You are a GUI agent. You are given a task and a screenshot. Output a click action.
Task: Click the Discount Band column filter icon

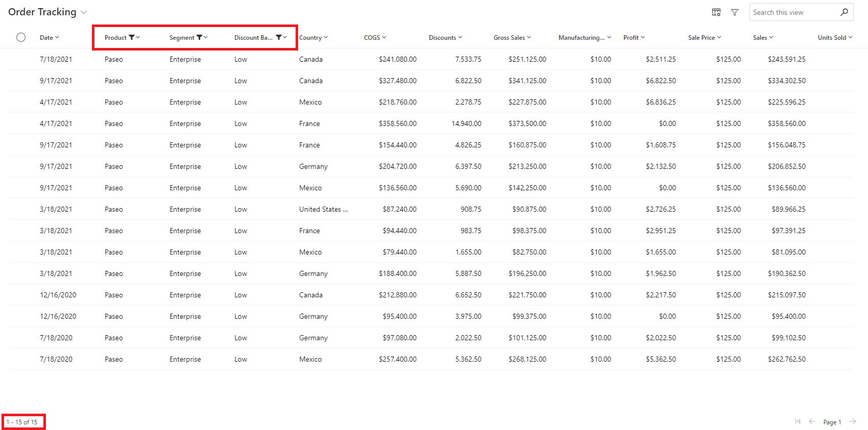(x=279, y=37)
